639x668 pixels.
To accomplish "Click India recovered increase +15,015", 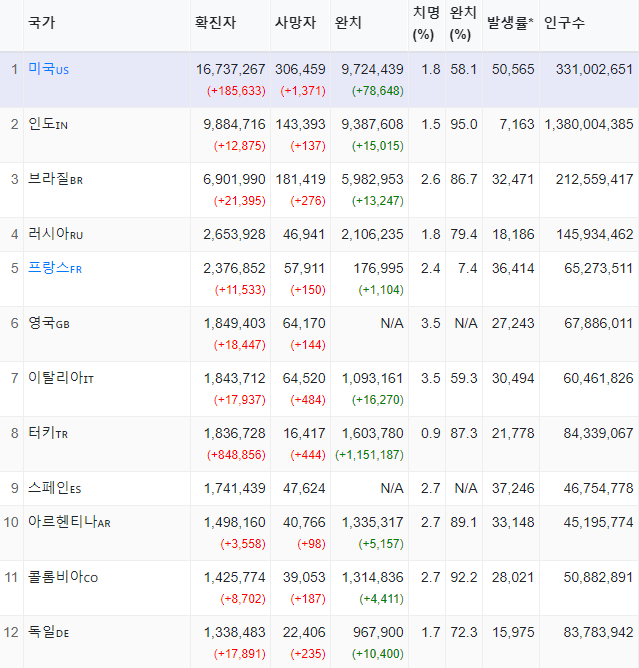I will click(x=377, y=146).
